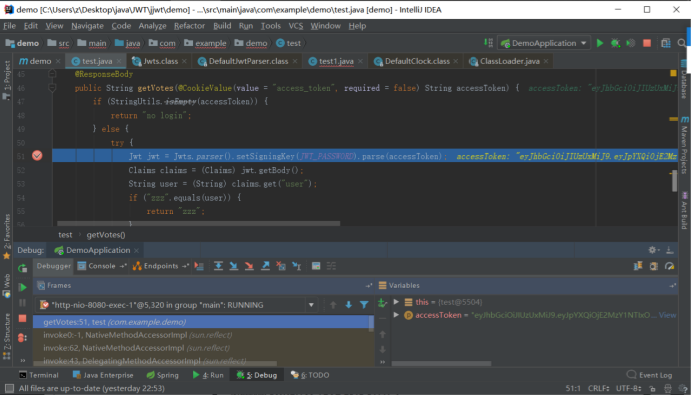Open Terminal tool window
This screenshot has height=395, width=691.
click(x=38, y=375)
